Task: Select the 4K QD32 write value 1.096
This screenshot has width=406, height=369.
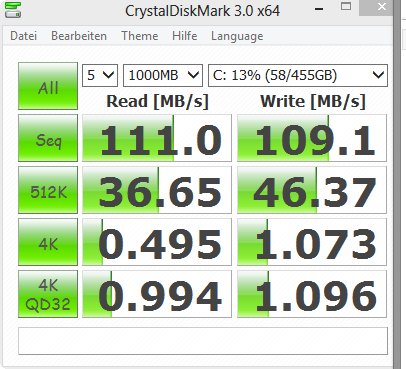Action: click(x=312, y=294)
